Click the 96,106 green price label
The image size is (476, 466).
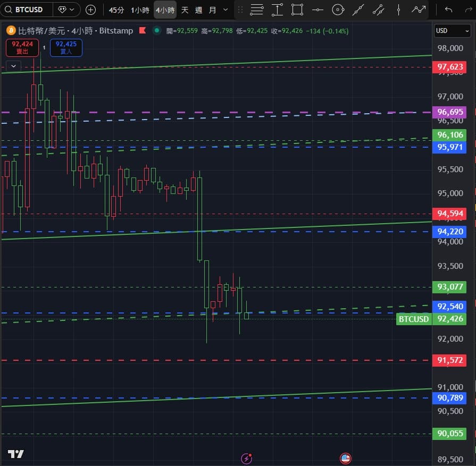(x=449, y=135)
